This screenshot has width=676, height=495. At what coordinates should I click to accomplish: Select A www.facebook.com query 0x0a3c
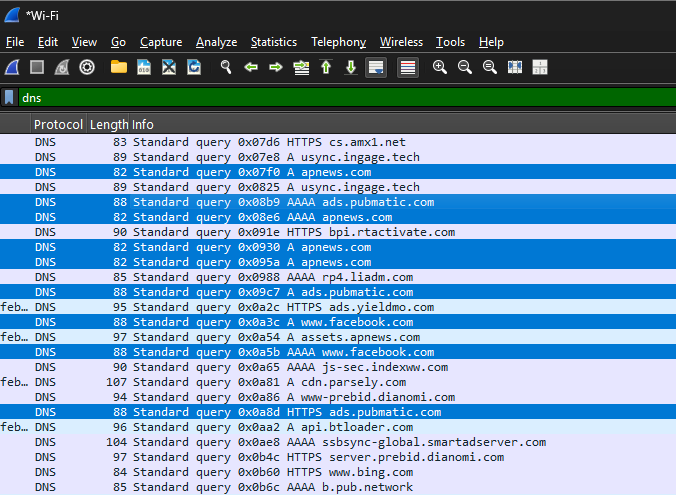point(338,322)
